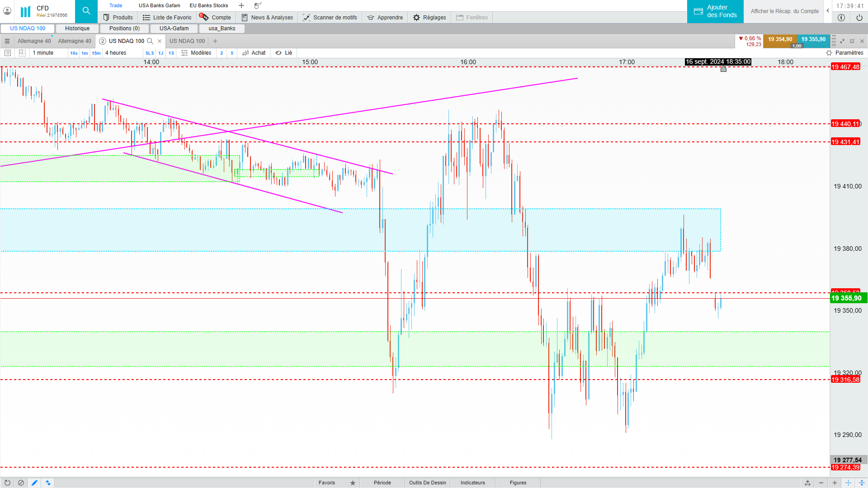Switch to the Historique tab
868x488 pixels.
pos(77,28)
